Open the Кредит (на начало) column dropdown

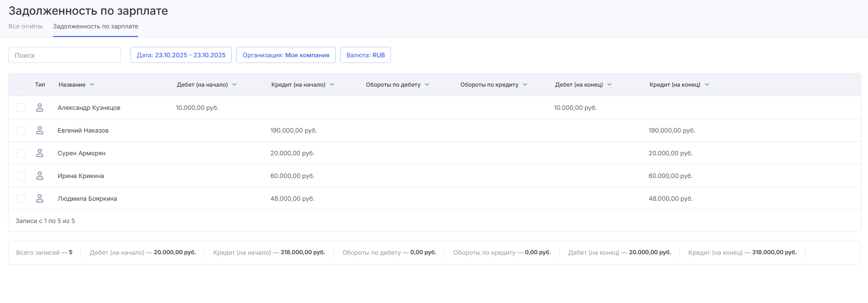point(332,85)
